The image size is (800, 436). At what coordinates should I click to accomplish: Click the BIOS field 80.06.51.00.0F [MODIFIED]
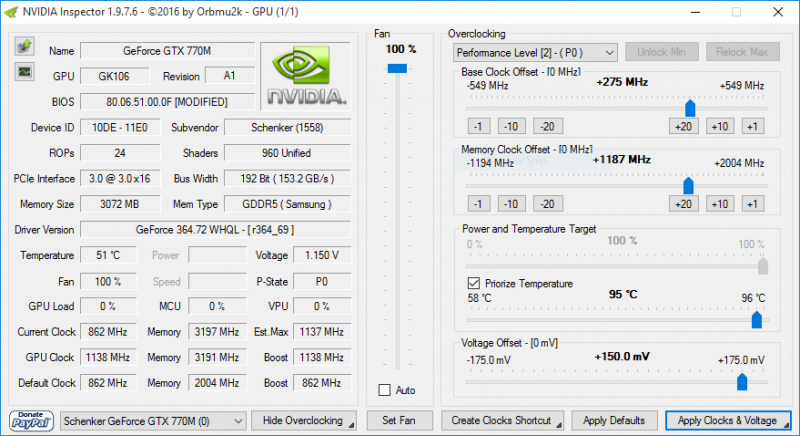pos(167,102)
